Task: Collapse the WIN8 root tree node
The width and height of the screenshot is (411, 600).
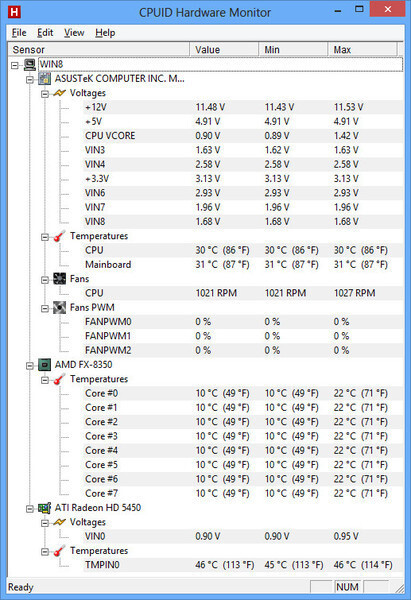Action: pos(15,65)
